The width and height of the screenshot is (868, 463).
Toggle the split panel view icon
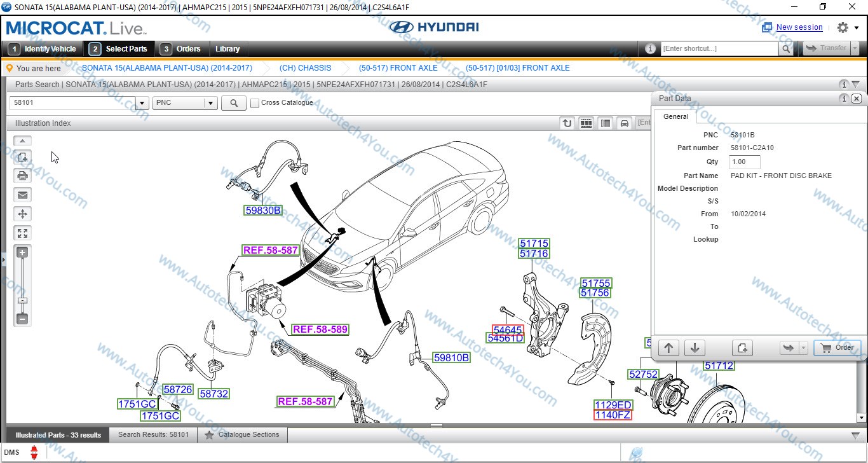tap(604, 123)
